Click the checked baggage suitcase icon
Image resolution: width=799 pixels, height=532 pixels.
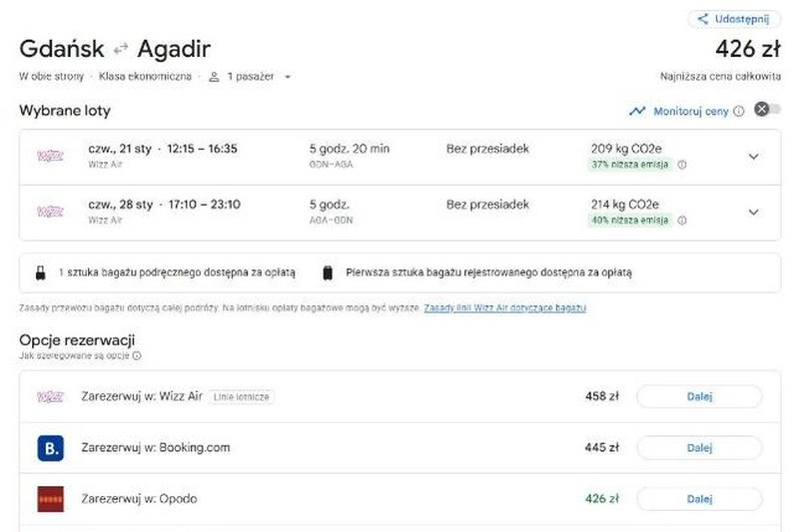(x=328, y=272)
